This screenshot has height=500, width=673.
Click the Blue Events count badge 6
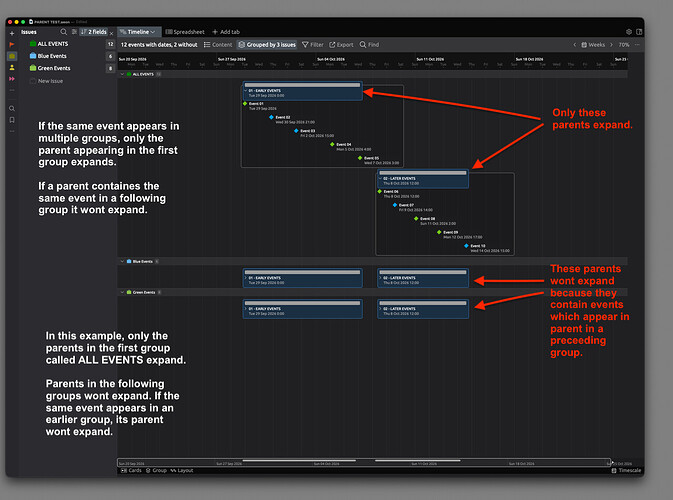click(110, 56)
